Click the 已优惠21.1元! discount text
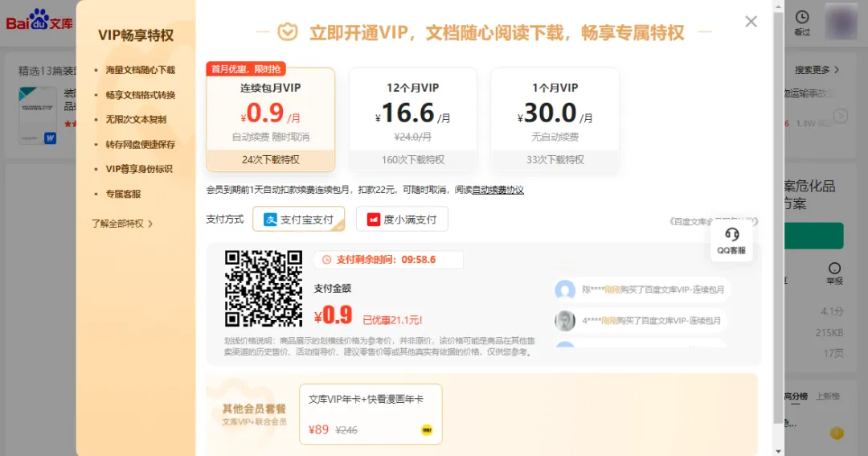Screen dimensions: 868x456 [392, 320]
